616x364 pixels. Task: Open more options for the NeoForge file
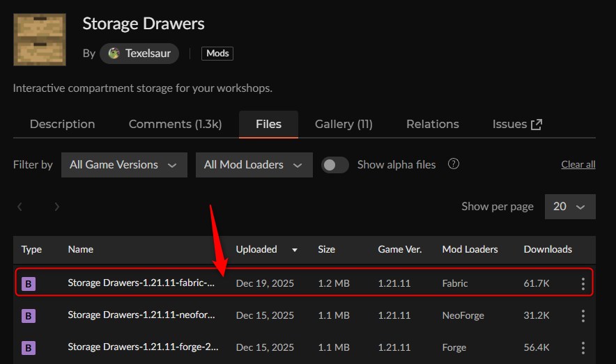583,316
